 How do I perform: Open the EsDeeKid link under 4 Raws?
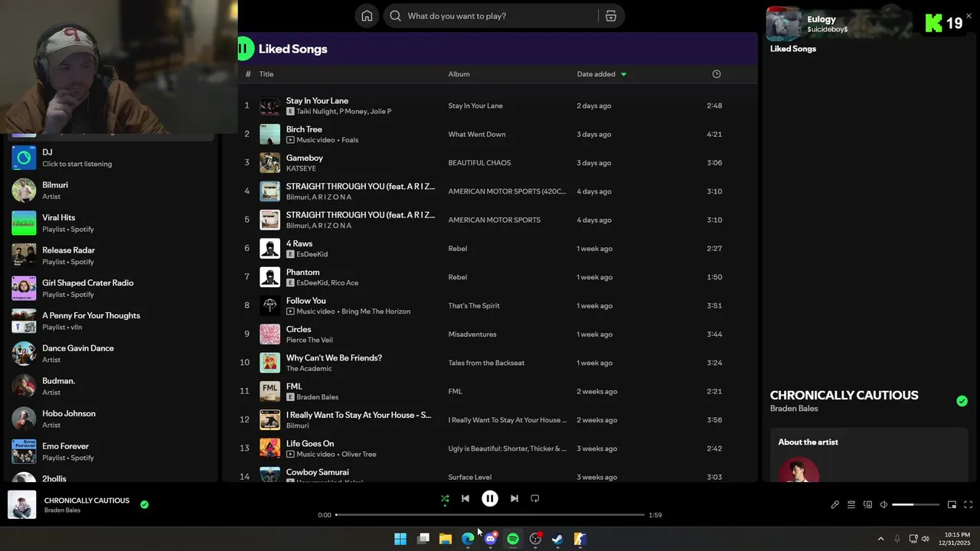pyautogui.click(x=312, y=254)
